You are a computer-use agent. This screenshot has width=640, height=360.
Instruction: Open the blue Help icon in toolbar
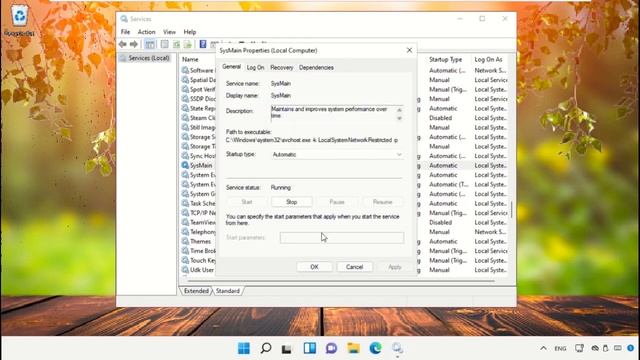pyautogui.click(x=203, y=44)
